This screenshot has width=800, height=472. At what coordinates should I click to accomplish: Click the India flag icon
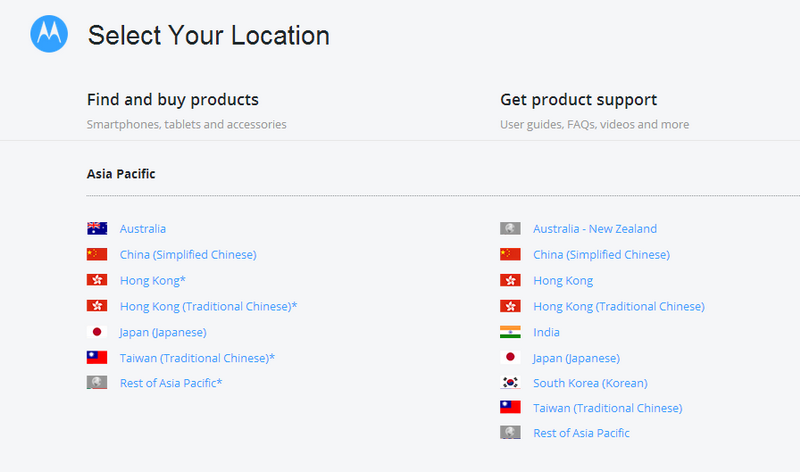click(510, 332)
